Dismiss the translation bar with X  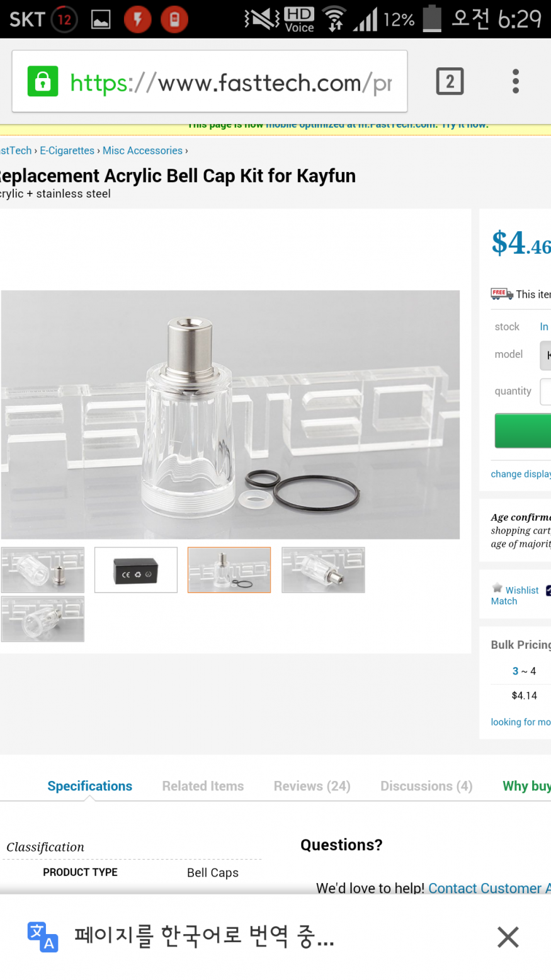click(508, 937)
